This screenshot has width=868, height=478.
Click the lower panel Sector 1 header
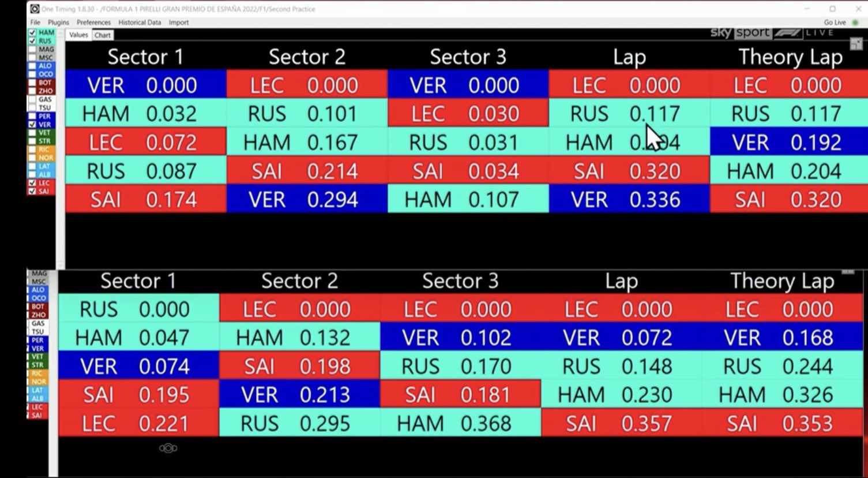[138, 281]
